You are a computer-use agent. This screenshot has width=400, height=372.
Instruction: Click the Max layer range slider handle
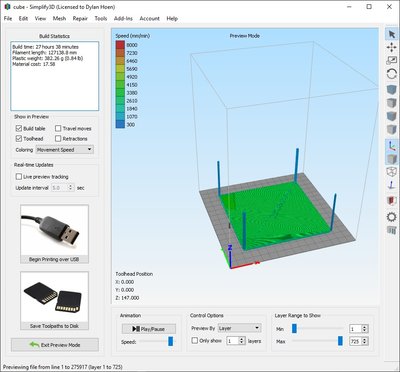pyautogui.click(x=340, y=341)
